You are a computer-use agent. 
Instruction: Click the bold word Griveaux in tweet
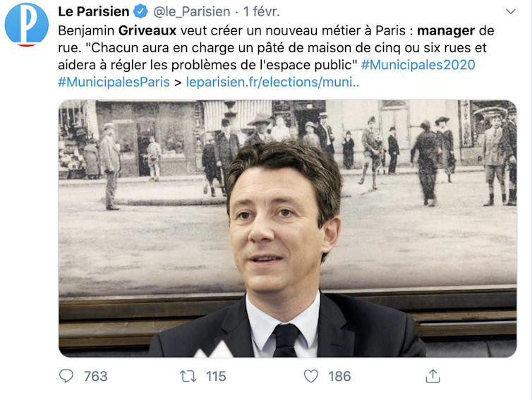[147, 30]
